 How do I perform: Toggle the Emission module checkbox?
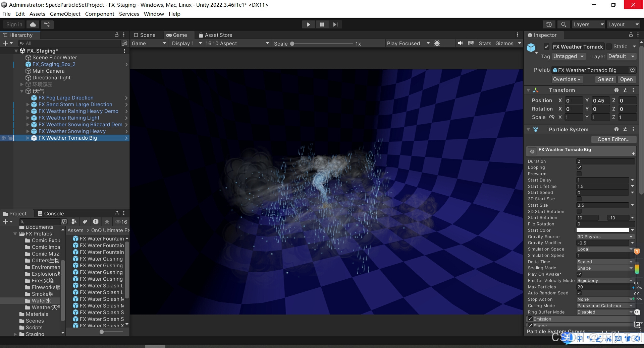click(x=530, y=319)
